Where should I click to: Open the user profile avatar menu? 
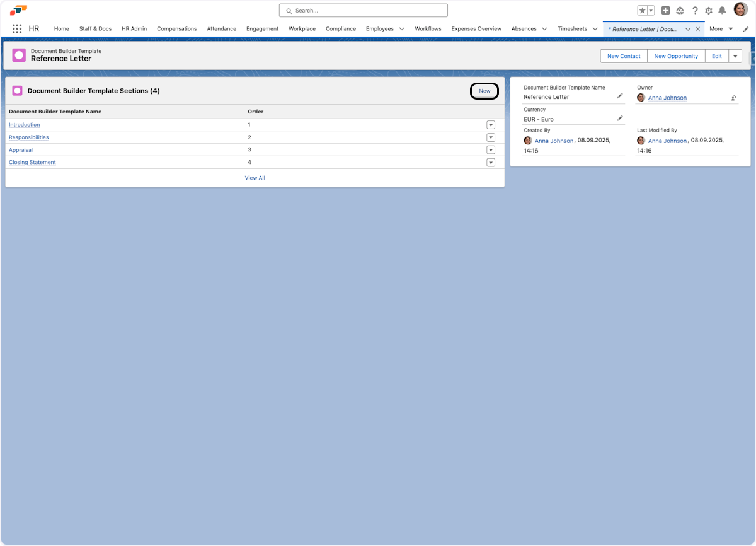[740, 9]
